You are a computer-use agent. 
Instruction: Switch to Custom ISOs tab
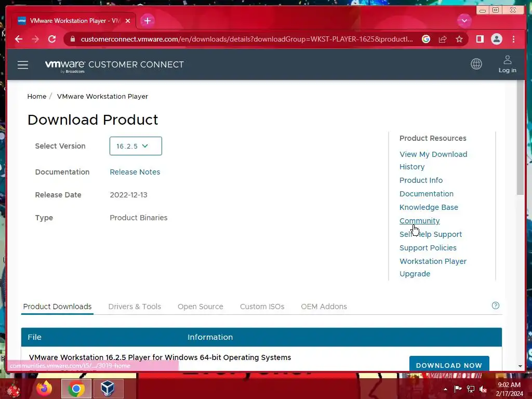coord(262,307)
